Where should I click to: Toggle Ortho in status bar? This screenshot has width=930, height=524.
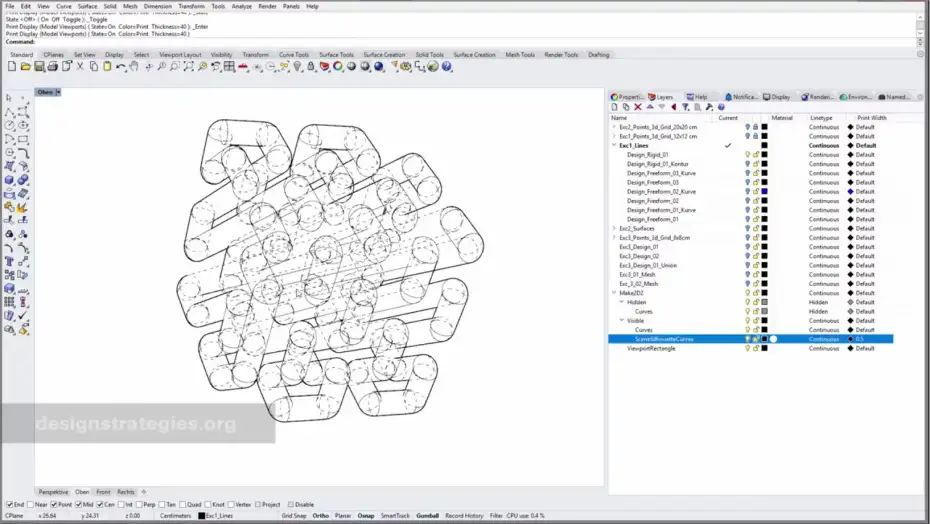[320, 516]
